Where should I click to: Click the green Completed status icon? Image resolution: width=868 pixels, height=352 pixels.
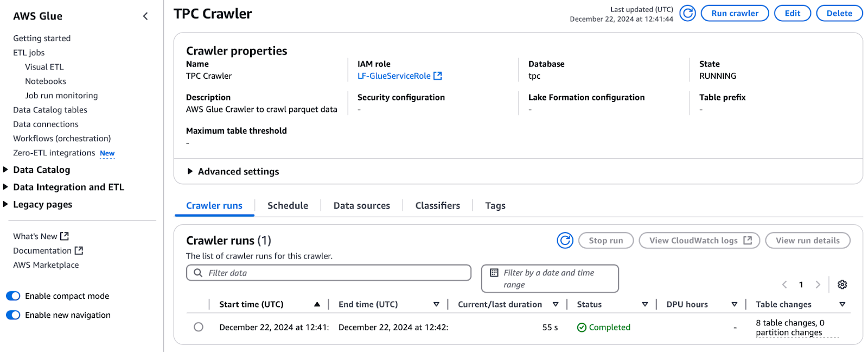[x=582, y=328]
